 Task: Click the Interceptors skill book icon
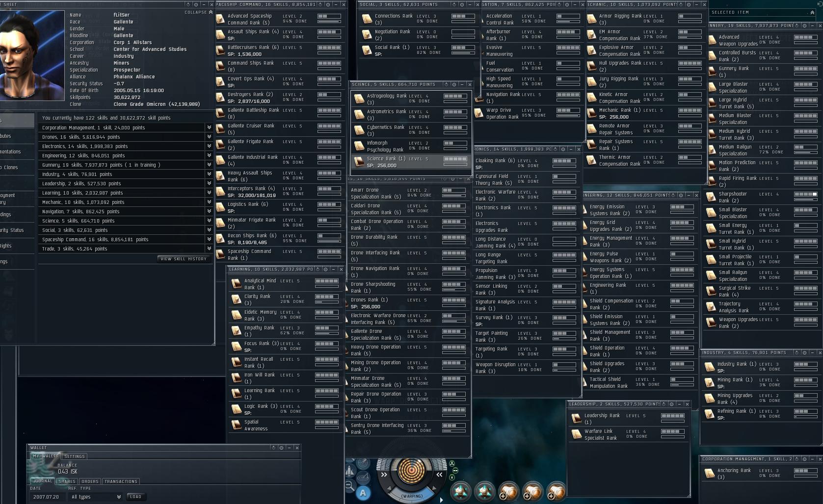[x=221, y=192]
